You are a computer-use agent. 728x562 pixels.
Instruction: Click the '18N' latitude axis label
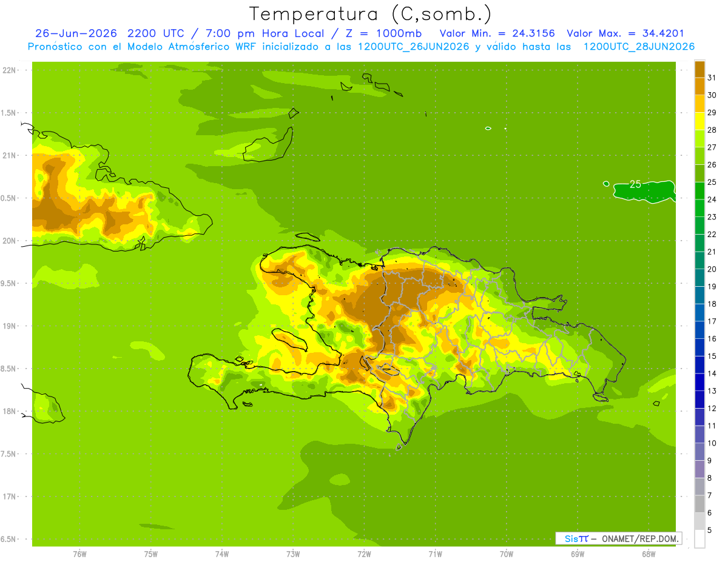pos(10,411)
